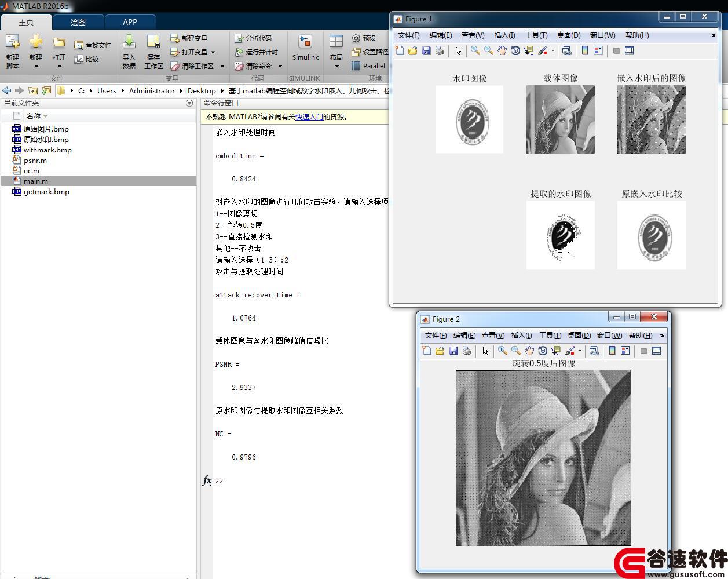The height and width of the screenshot is (579, 728).
Task: Click 名称 column header
Action: [33, 116]
